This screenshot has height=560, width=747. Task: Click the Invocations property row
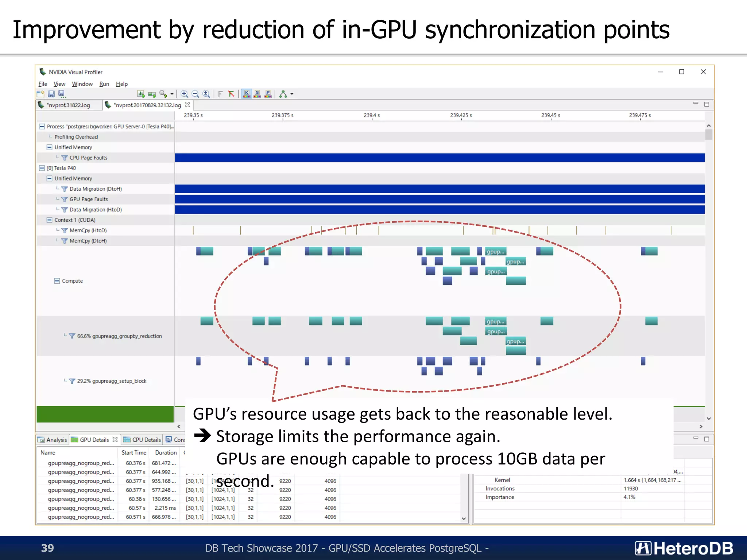click(x=593, y=489)
